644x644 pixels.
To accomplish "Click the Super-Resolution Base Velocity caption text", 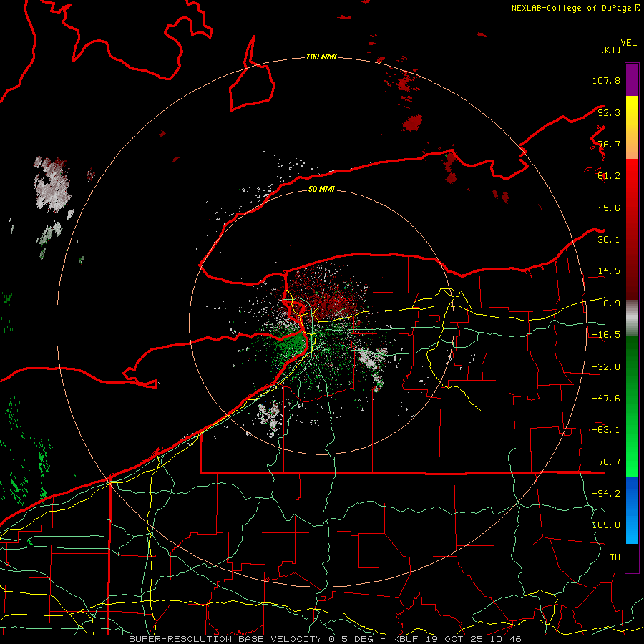I will [x=325, y=639].
